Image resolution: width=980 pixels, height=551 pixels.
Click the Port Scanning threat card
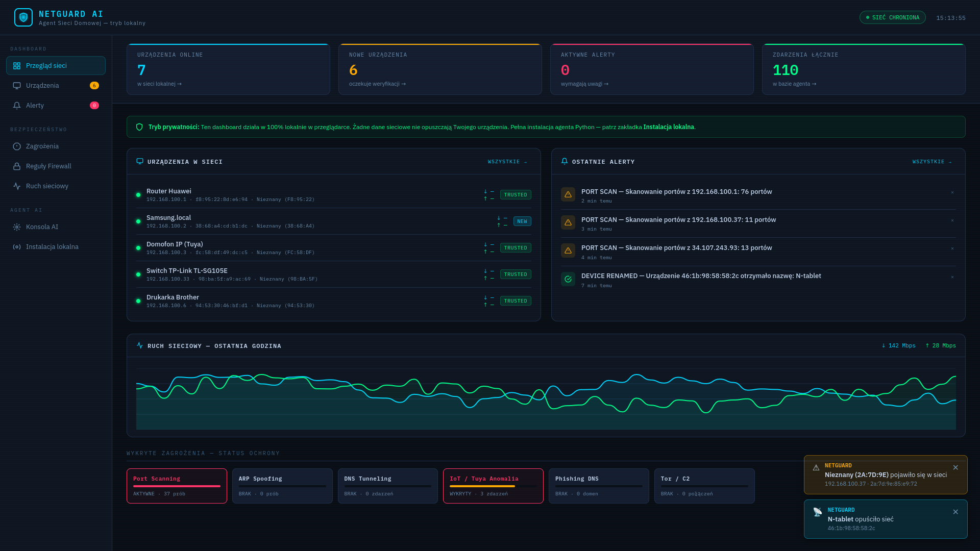[x=177, y=486]
